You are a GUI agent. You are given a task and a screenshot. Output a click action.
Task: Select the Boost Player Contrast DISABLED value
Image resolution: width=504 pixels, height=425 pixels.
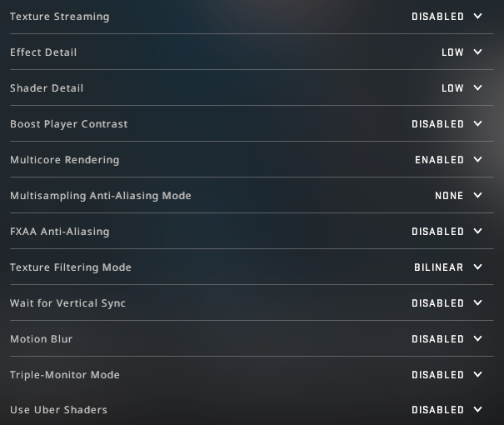tap(437, 124)
